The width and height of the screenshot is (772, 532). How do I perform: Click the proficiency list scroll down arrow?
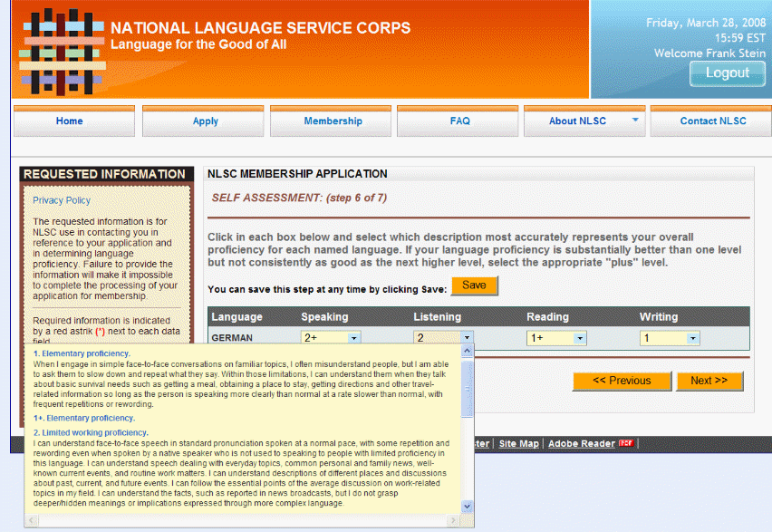(468, 507)
